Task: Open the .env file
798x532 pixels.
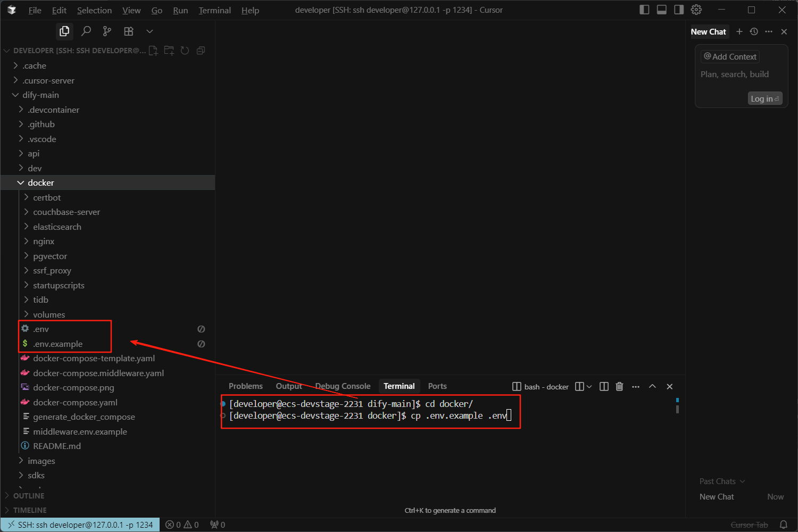Action: tap(107, 329)
